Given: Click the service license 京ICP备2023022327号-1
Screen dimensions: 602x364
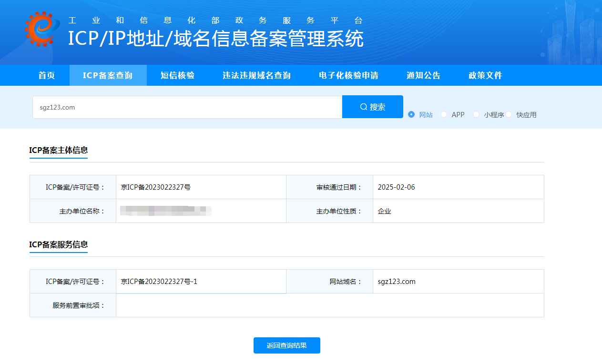Looking at the screenshot, I should [x=159, y=282].
